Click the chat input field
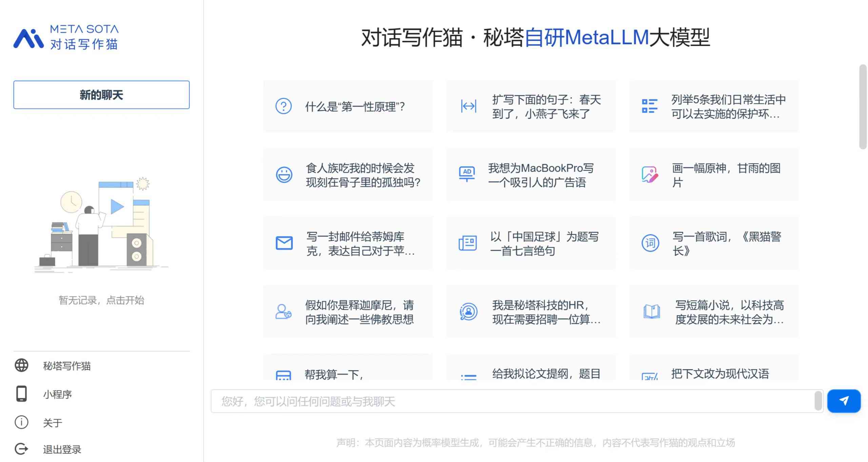868x462 pixels. 515,401
